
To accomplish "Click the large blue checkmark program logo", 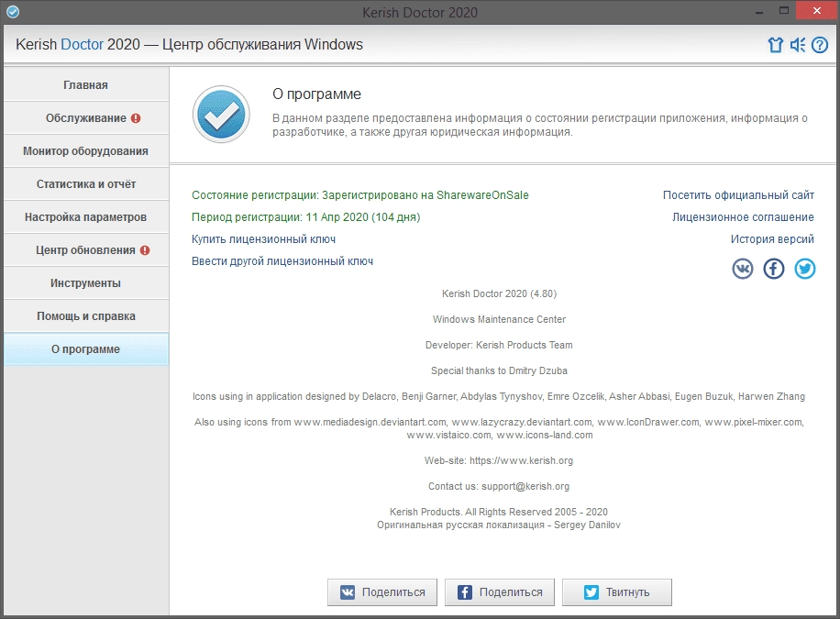I will pyautogui.click(x=221, y=114).
